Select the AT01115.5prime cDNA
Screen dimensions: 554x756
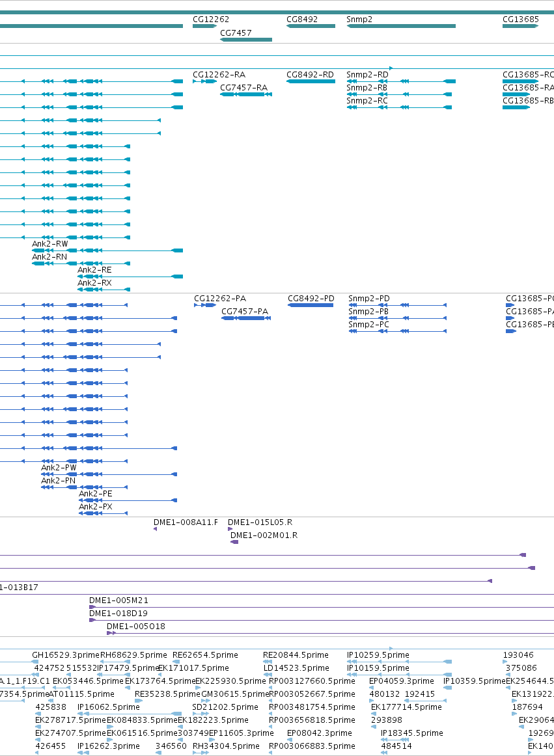click(x=51, y=701)
